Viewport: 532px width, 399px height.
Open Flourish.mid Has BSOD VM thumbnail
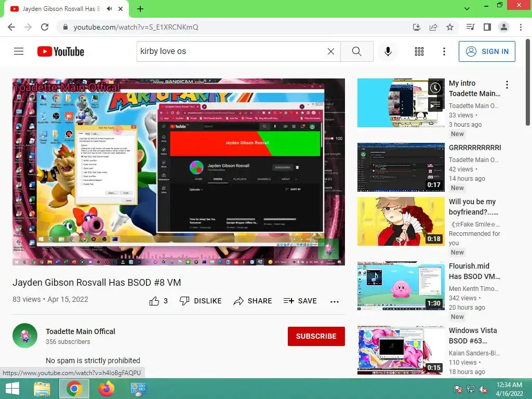401,286
